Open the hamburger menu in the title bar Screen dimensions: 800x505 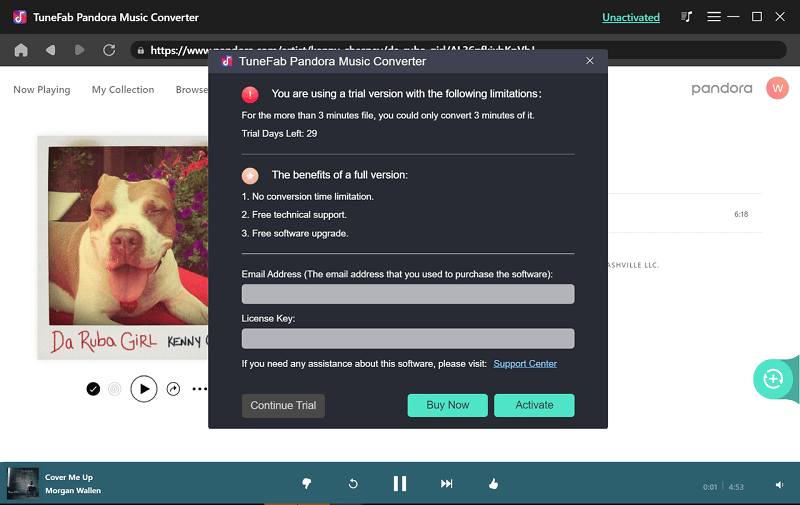714,17
